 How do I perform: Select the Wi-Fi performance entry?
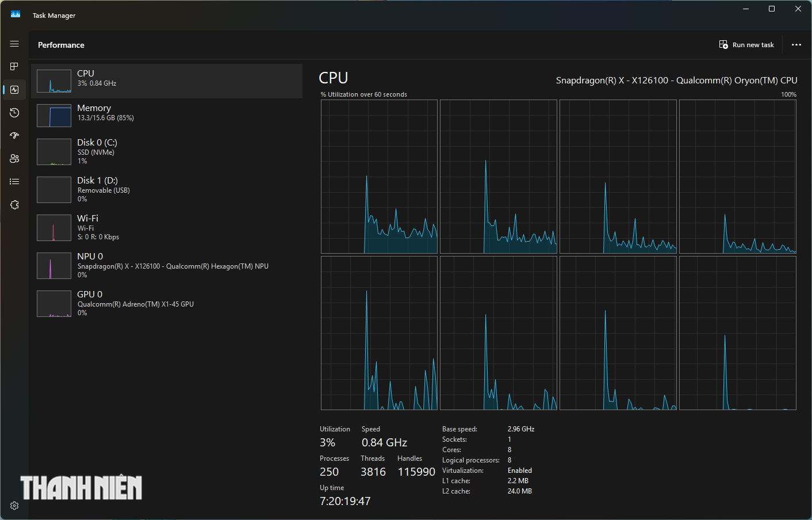(x=167, y=228)
